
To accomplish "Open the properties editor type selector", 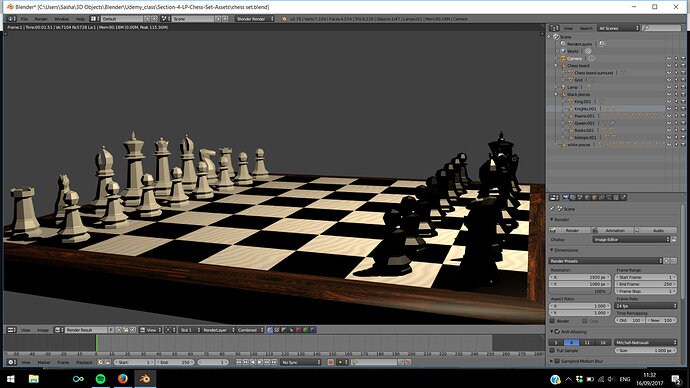I will (554, 198).
